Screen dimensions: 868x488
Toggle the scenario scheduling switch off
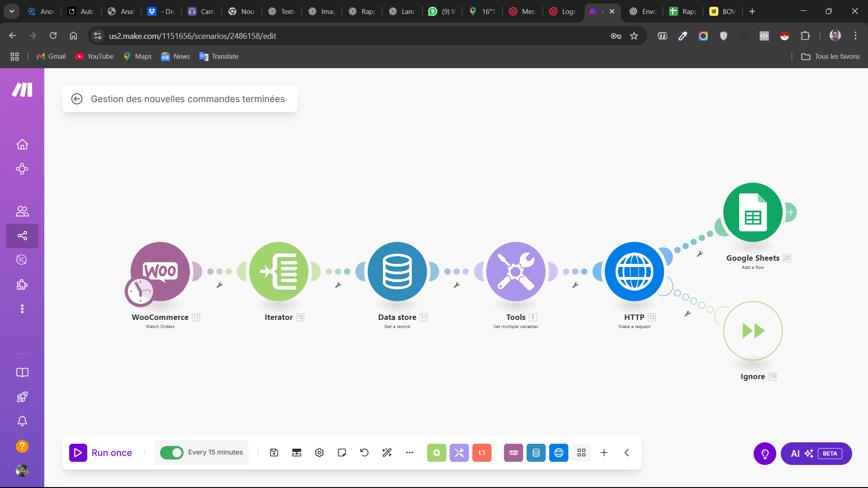pyautogui.click(x=171, y=453)
